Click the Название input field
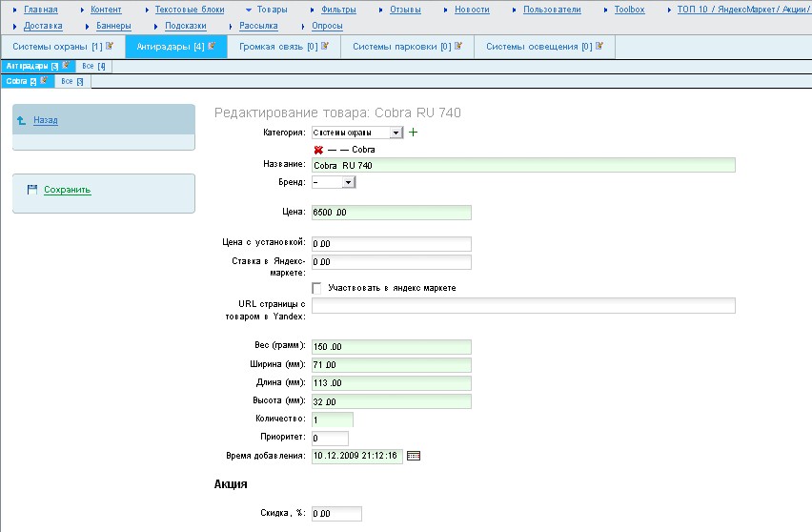The image size is (812, 532). pos(523,165)
